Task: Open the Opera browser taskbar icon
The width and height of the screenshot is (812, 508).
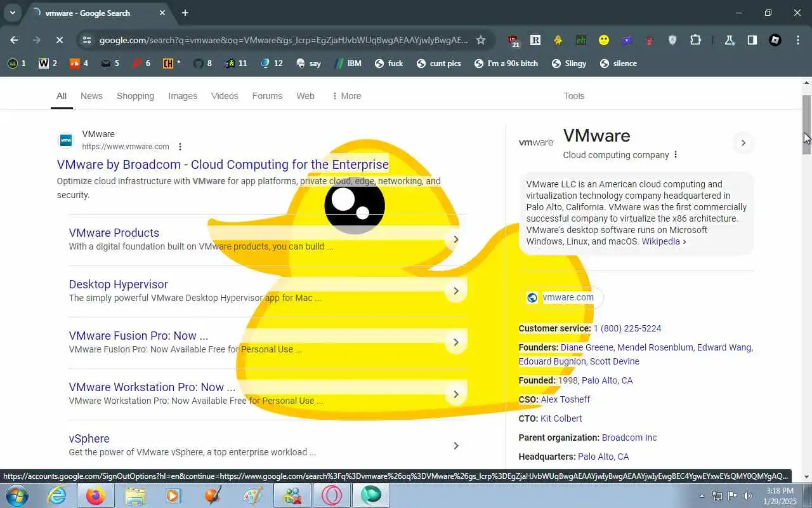Action: point(332,495)
